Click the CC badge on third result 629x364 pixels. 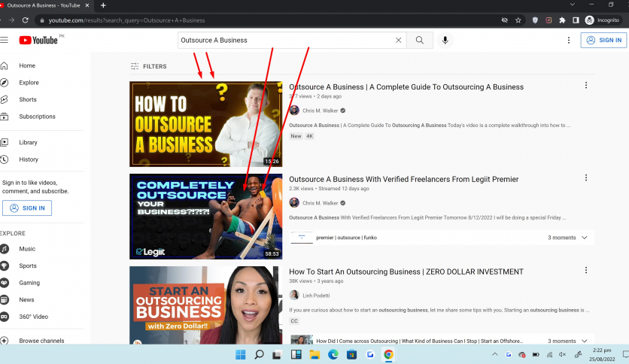[294, 321]
